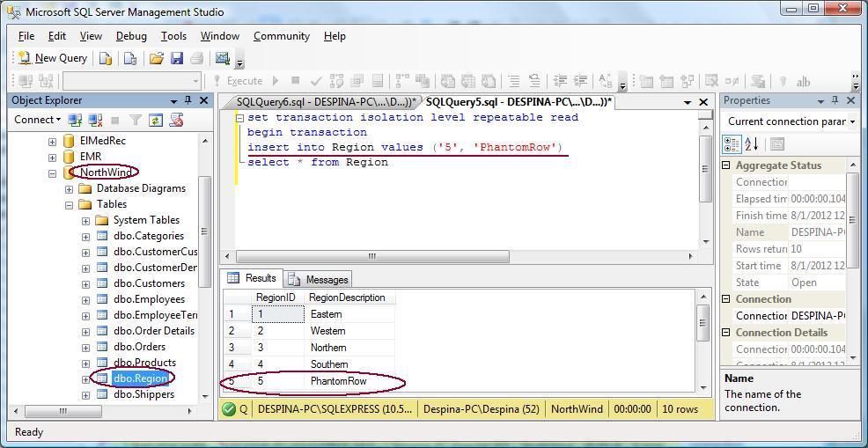Image resolution: width=868 pixels, height=448 pixels.
Task: Click the Stop script icon in Object Explorer
Action: tap(177, 120)
